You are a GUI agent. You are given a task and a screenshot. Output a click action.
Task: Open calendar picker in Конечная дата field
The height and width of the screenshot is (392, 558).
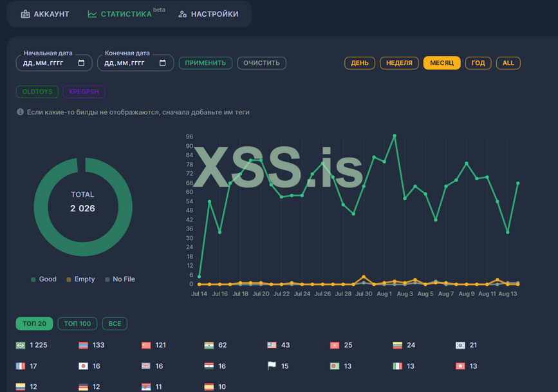click(x=162, y=63)
